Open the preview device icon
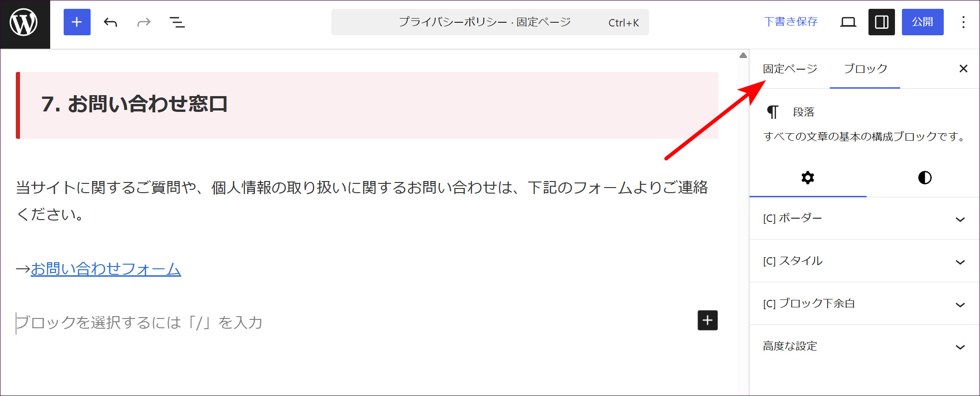 (848, 22)
